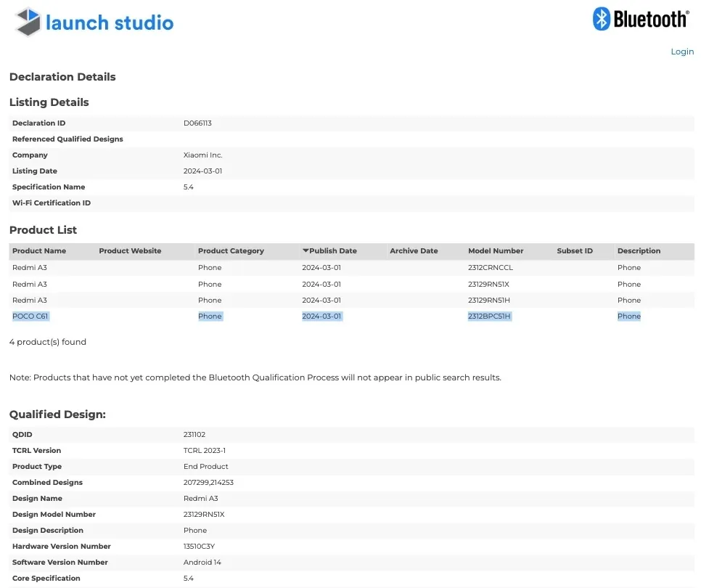This screenshot has width=701, height=588.
Task: Click the Combined Designs value 207299,214253
Action: click(208, 482)
